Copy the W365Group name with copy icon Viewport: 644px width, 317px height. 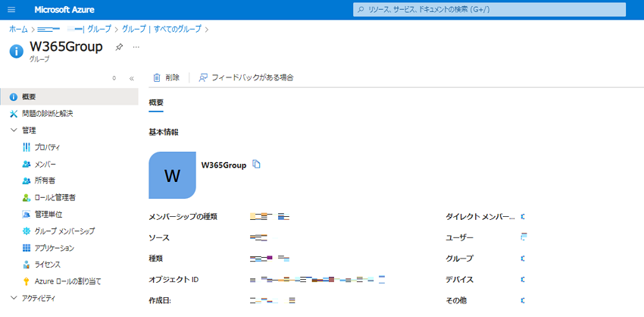coord(256,165)
